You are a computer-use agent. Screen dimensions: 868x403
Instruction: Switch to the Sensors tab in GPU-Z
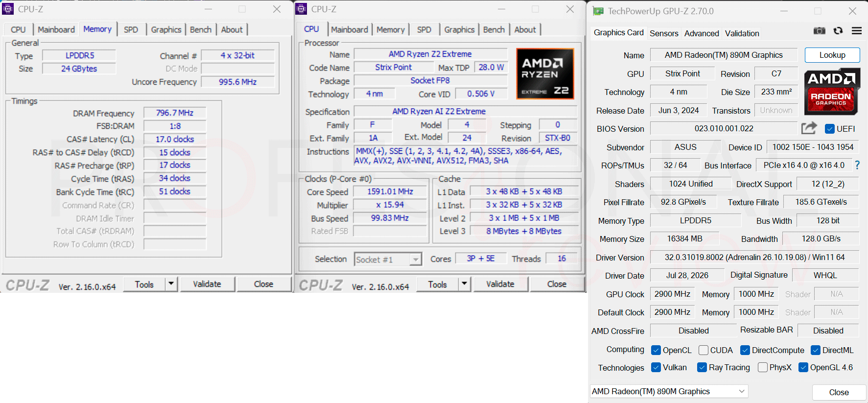coord(664,33)
